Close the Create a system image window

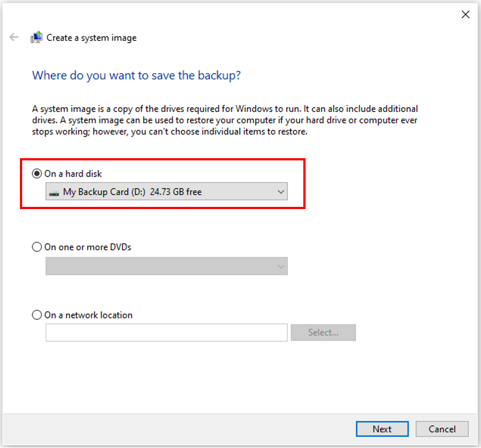(x=466, y=14)
